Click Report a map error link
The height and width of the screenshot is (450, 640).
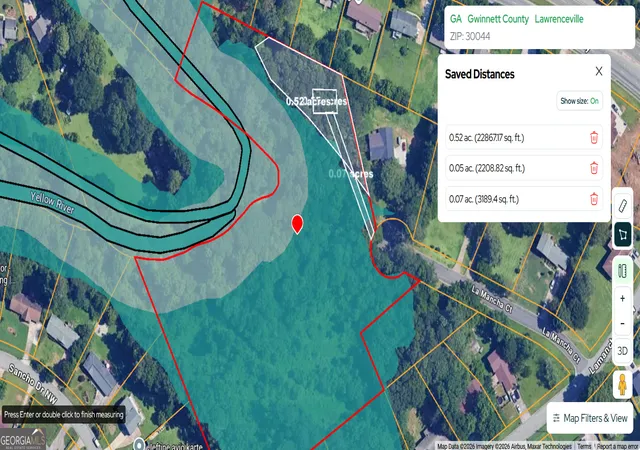(x=618, y=446)
